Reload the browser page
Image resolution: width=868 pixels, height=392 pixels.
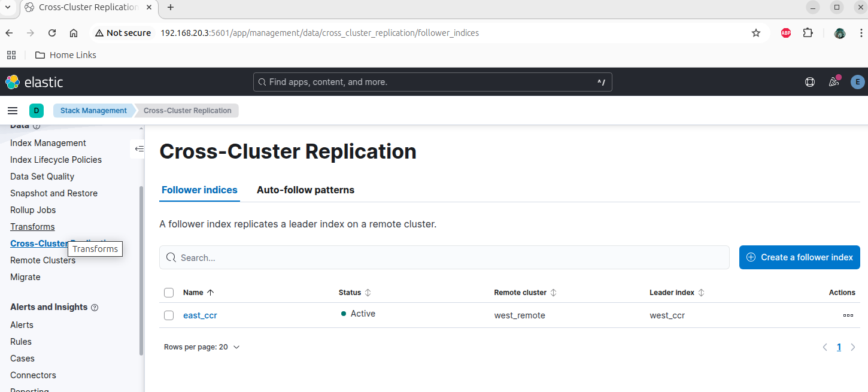(x=52, y=33)
